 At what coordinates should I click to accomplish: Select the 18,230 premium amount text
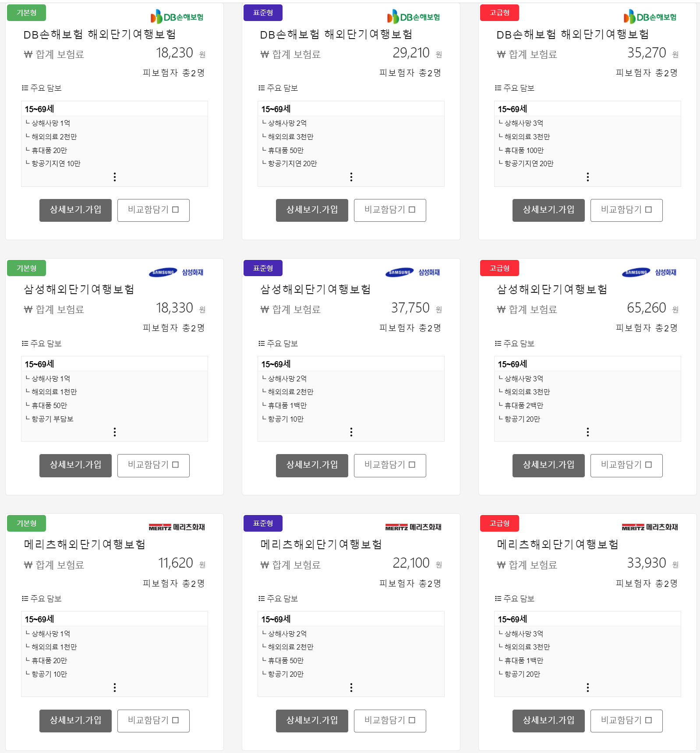[175, 53]
